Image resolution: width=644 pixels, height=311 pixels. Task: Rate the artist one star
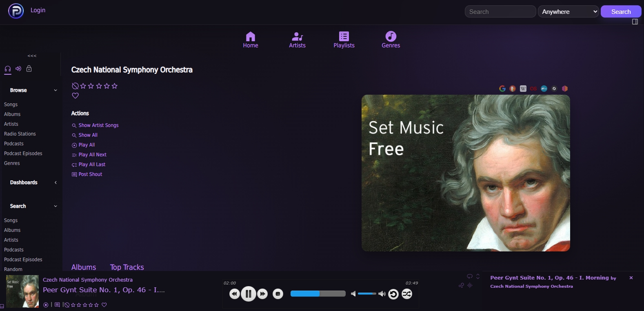tap(83, 86)
